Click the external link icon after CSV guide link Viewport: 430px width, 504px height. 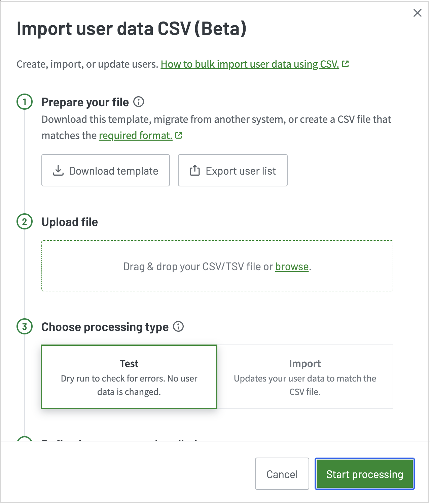click(x=346, y=64)
